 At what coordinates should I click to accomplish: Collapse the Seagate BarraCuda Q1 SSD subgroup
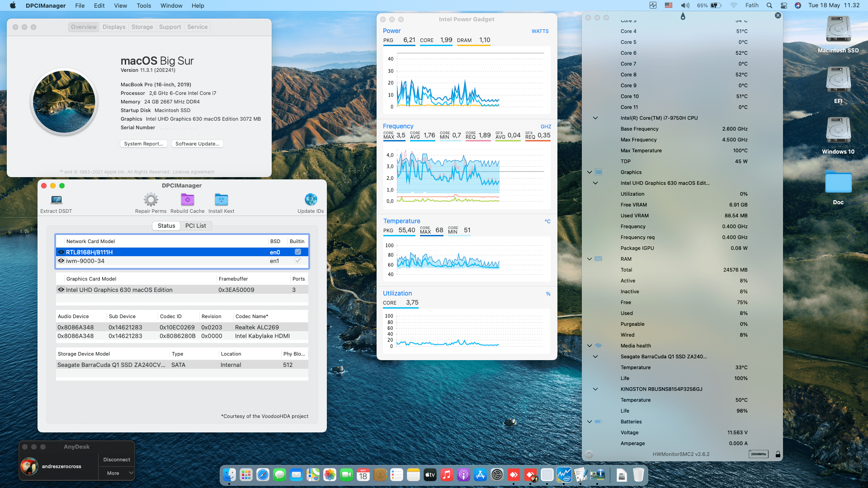point(595,357)
